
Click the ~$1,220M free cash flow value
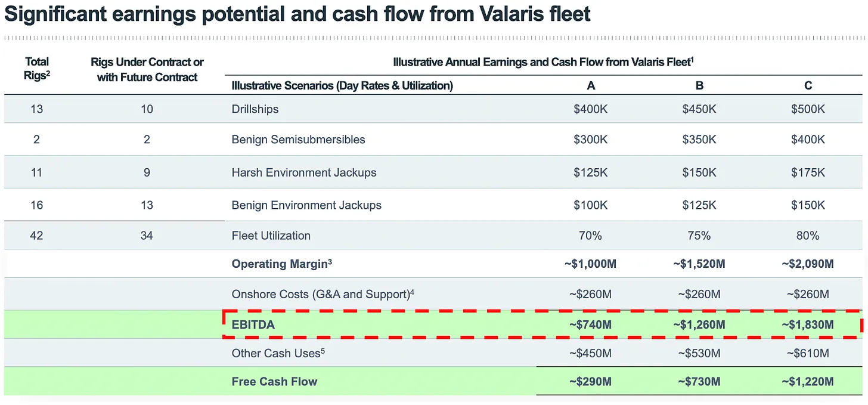(808, 382)
